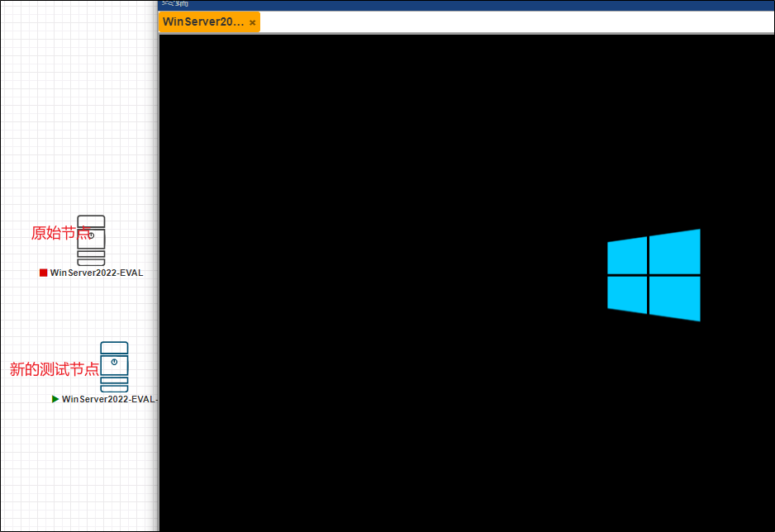
Task: Click the Windows logo in the console
Action: tap(654, 275)
